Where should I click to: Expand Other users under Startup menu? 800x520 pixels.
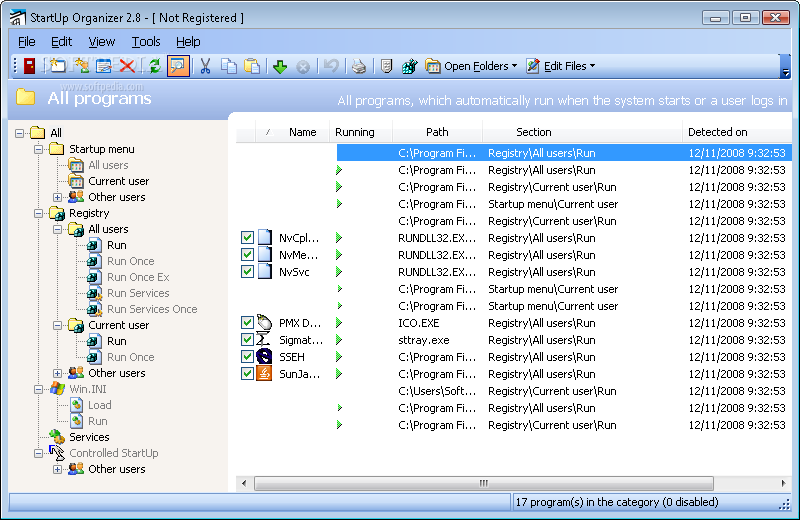[x=57, y=197]
